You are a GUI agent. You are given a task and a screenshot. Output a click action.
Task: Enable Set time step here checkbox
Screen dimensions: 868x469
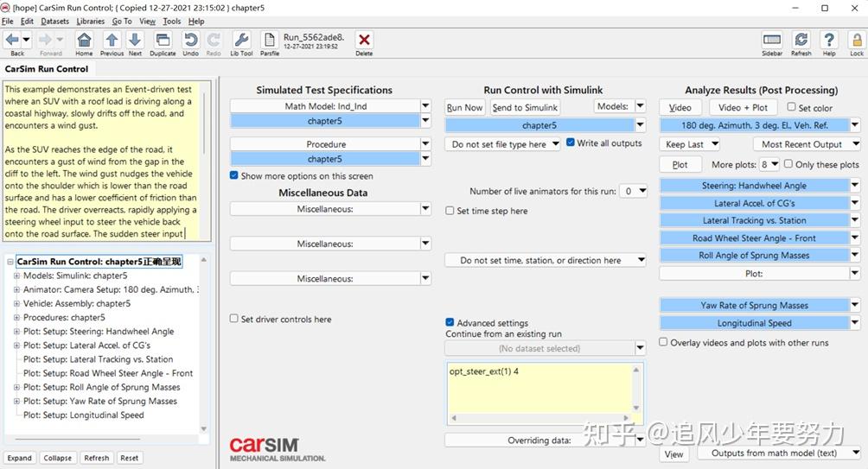click(450, 211)
